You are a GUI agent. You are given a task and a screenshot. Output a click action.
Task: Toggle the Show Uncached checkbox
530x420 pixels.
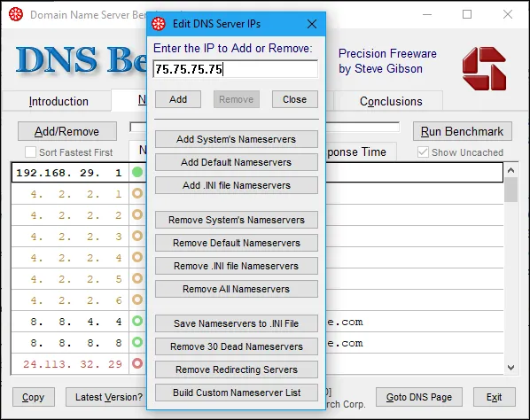tap(423, 152)
